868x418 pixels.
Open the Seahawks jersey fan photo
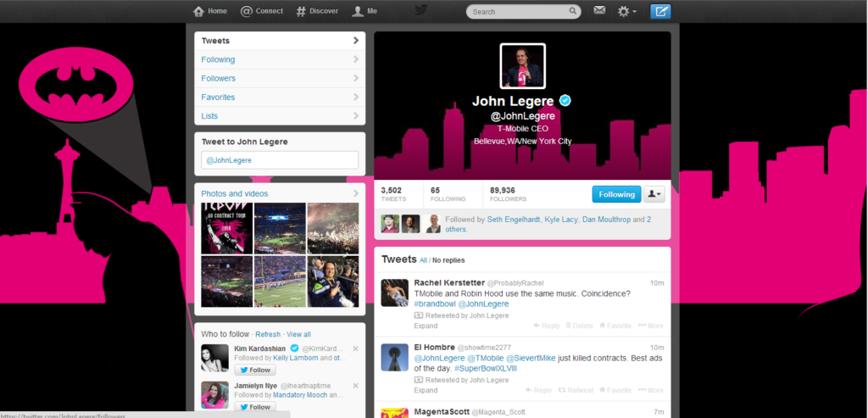[x=332, y=281]
